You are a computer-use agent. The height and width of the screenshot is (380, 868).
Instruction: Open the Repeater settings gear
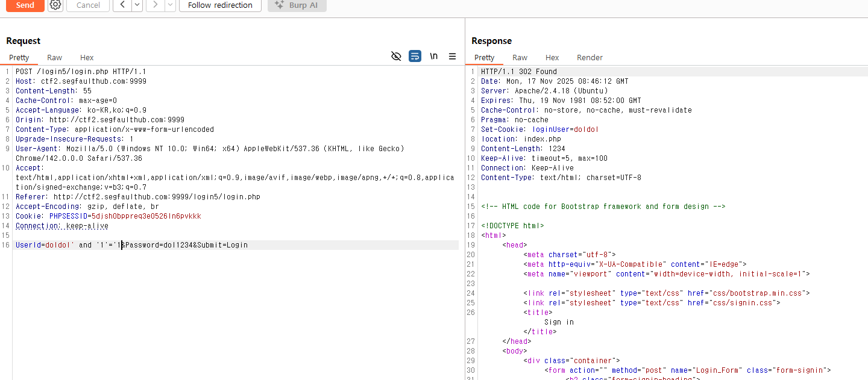click(55, 5)
